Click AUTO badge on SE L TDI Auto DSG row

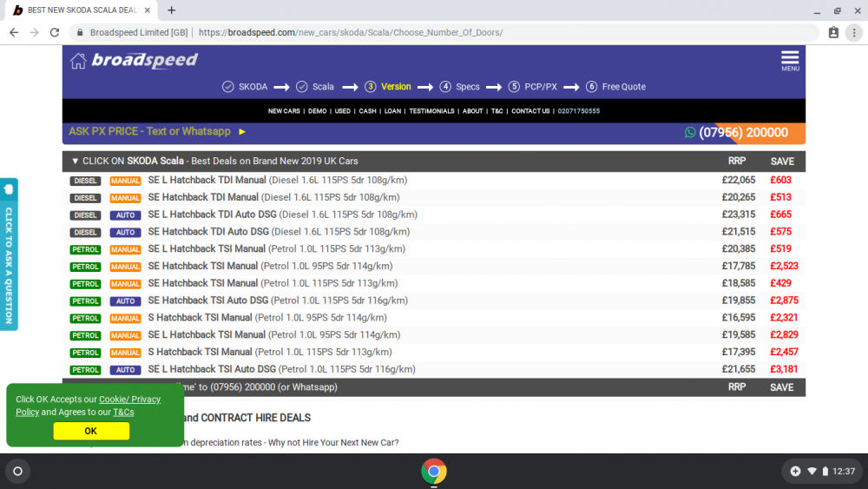pos(125,215)
